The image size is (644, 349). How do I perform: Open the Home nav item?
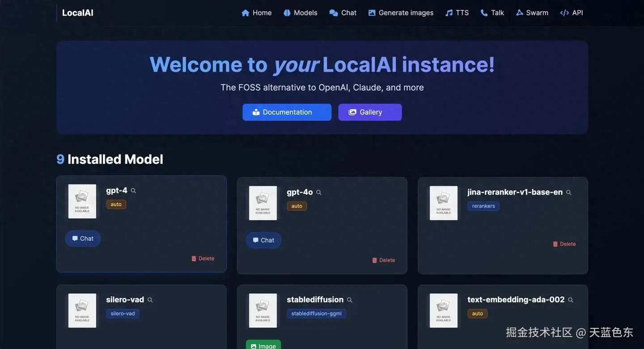point(257,13)
